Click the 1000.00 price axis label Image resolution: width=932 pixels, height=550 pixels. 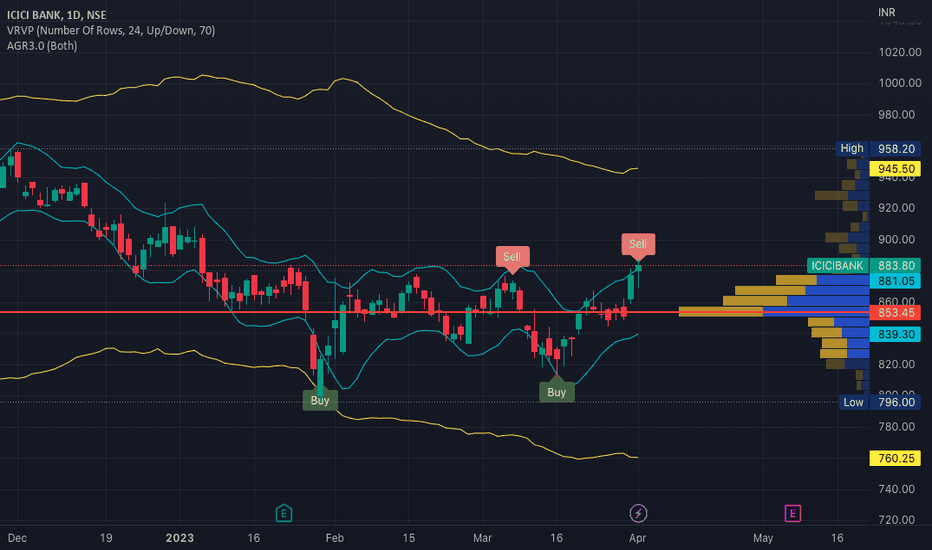[x=900, y=83]
